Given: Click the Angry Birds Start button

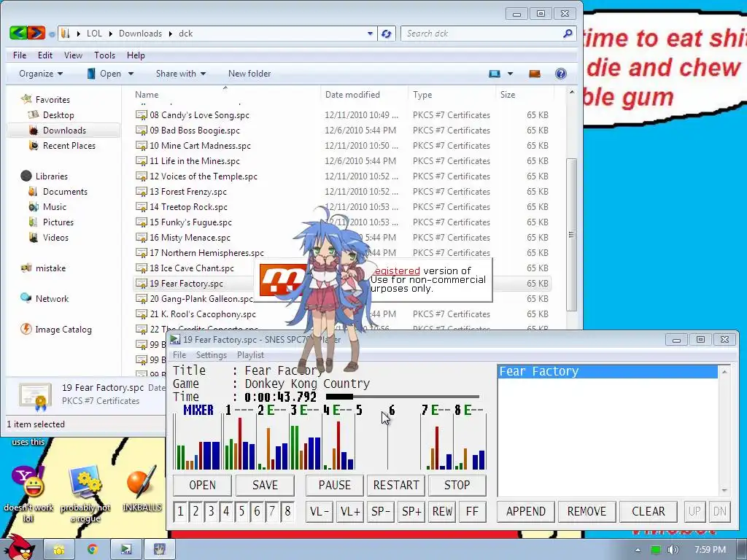Looking at the screenshot, I should (x=20, y=547).
